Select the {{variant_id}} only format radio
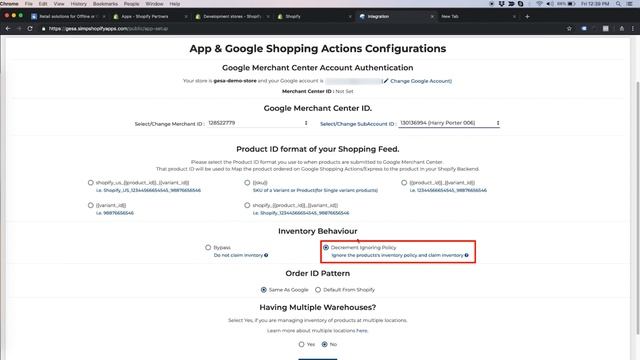The width and height of the screenshot is (640, 360). [91, 205]
